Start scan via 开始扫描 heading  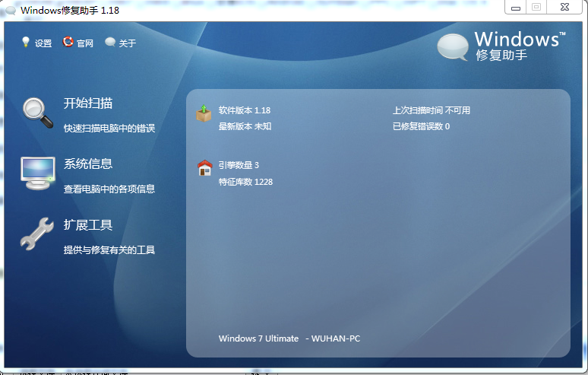tap(88, 103)
